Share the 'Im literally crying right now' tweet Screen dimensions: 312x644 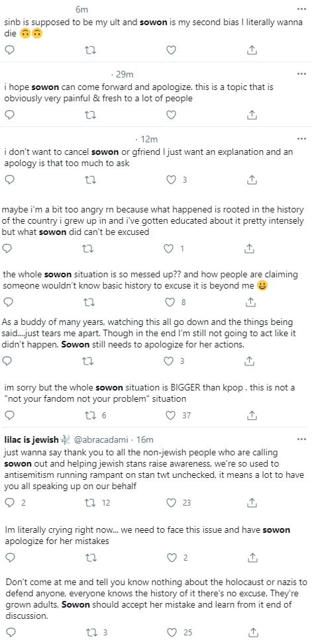tap(252, 557)
